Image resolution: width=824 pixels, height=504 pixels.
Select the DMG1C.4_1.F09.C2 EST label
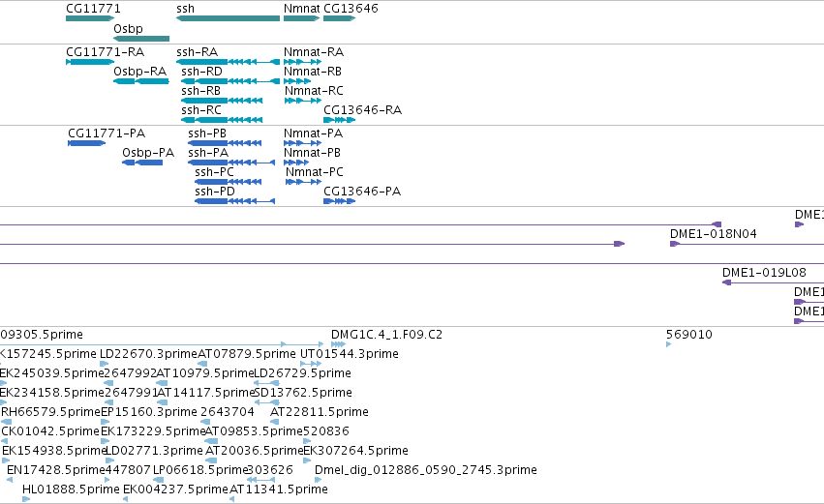tap(386, 335)
